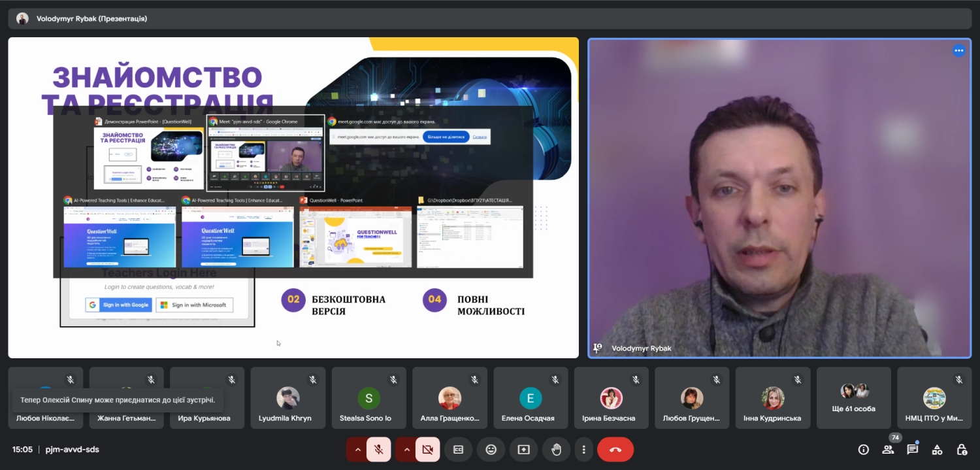Click the Volodymyr Rybak (Презентація) title
Image resolution: width=980 pixels, height=470 pixels.
[x=91, y=18]
